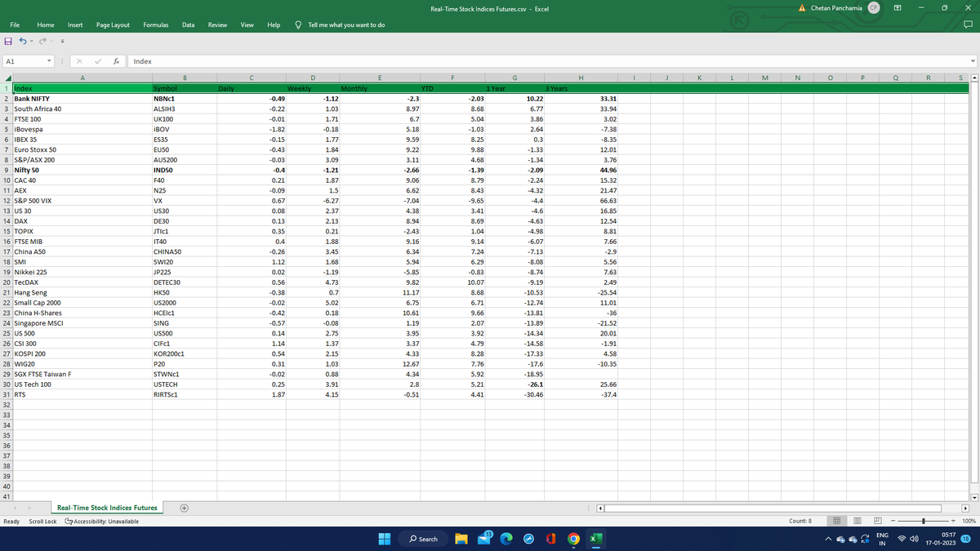Open File Explorer from taskbar

pyautogui.click(x=461, y=539)
